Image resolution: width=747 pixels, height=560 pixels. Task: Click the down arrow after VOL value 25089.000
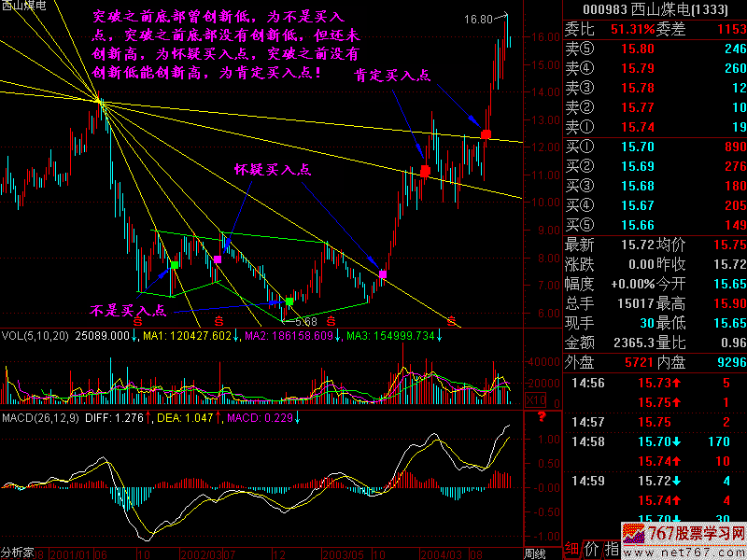134,335
